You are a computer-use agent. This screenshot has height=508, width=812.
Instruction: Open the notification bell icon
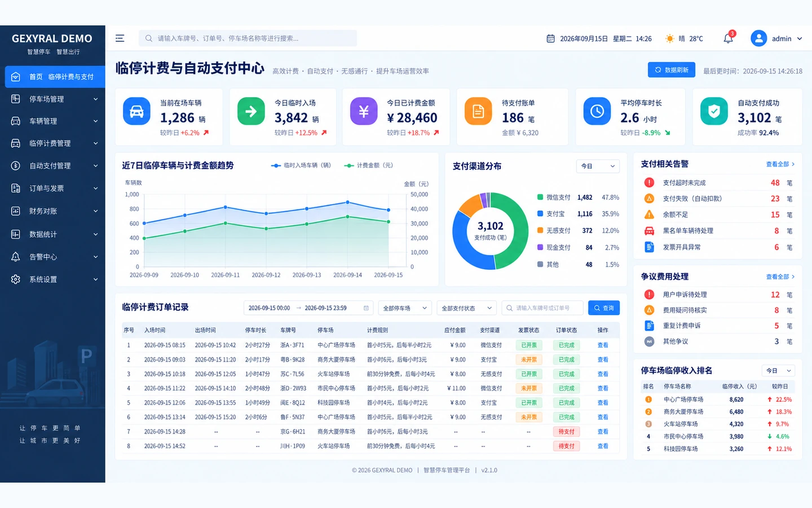(728, 38)
